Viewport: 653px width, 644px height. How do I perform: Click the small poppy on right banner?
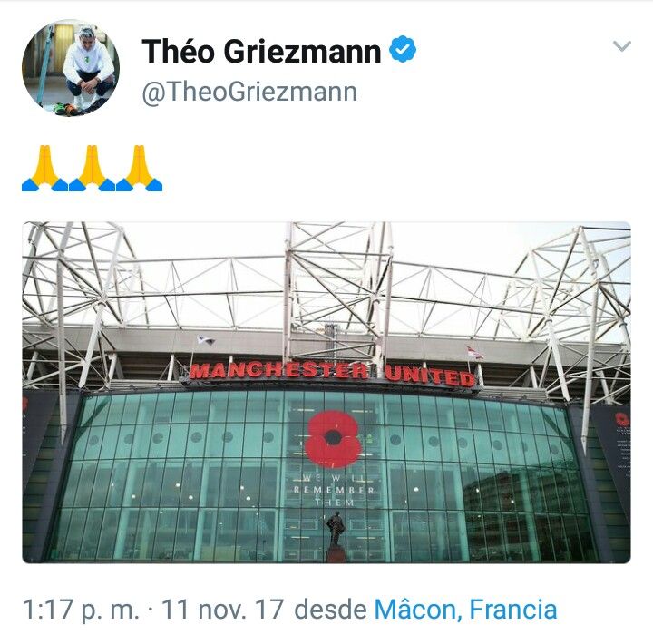pyautogui.click(x=622, y=419)
